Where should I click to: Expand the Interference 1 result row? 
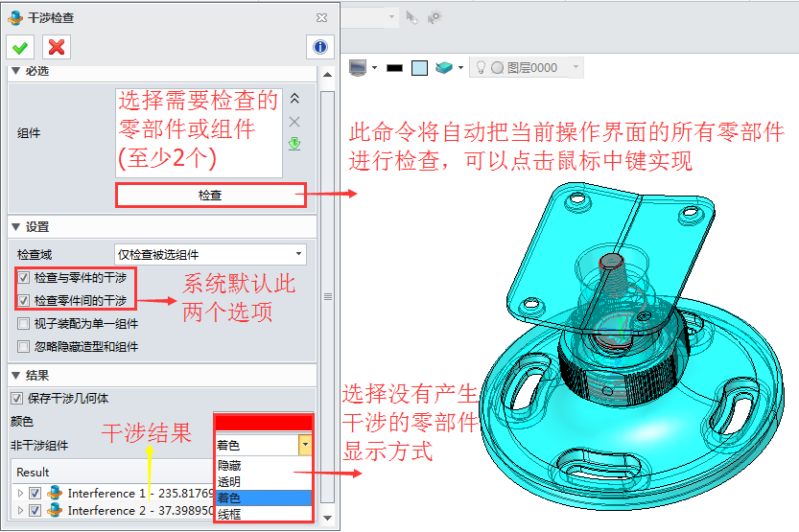pos(21,493)
